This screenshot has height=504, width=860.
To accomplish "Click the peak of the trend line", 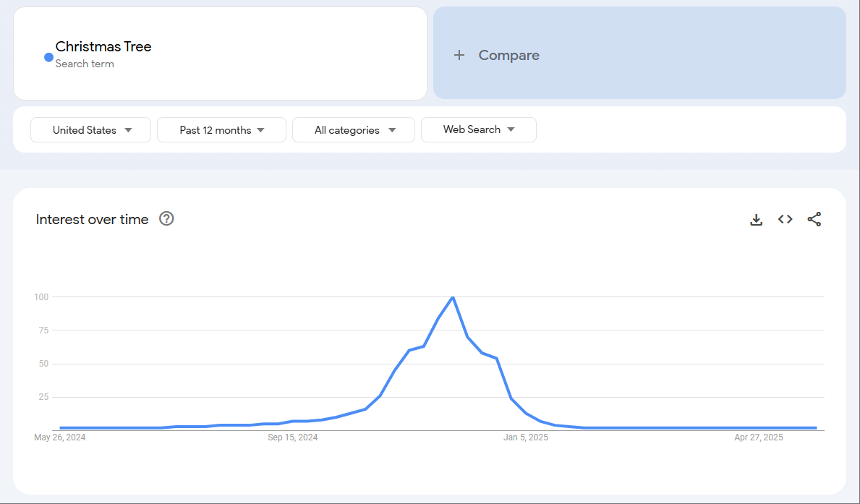I will coord(453,297).
